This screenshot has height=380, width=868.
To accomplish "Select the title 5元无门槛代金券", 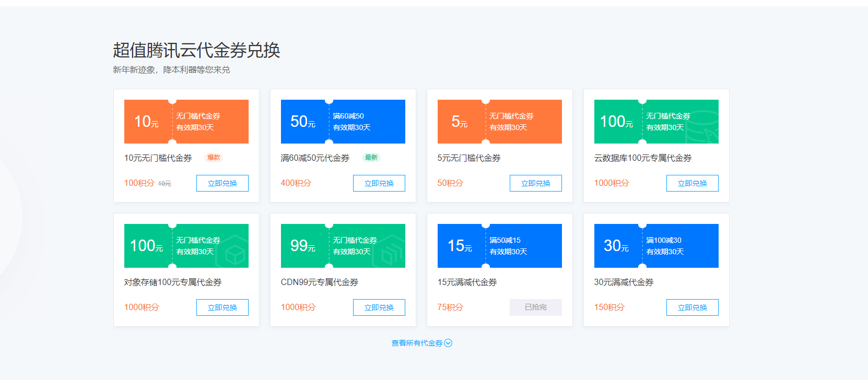I will pyautogui.click(x=469, y=158).
